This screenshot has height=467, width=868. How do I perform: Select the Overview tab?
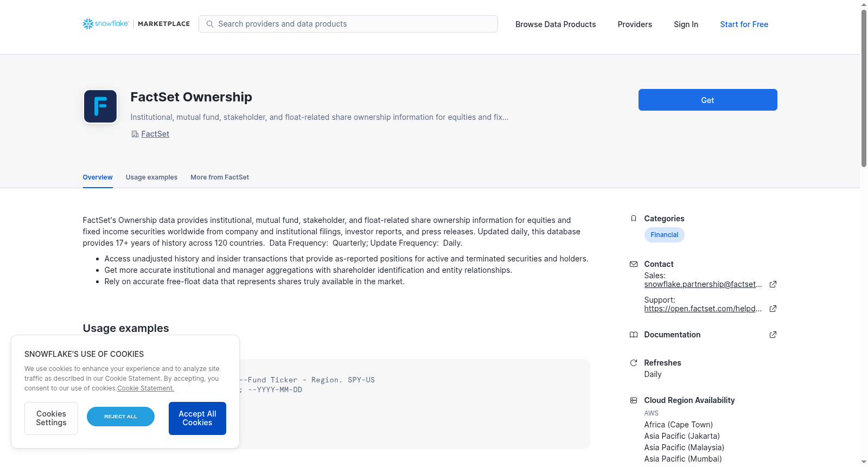pyautogui.click(x=98, y=177)
